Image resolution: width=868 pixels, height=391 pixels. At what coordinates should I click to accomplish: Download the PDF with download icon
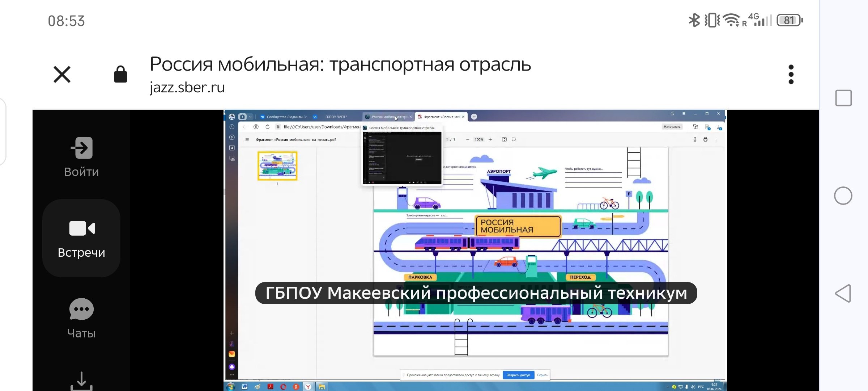click(695, 140)
